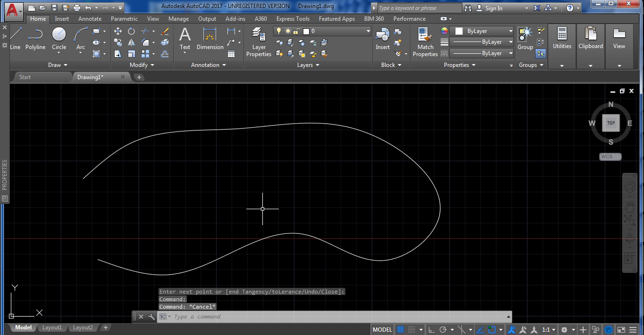Select the Line tool

coord(16,40)
